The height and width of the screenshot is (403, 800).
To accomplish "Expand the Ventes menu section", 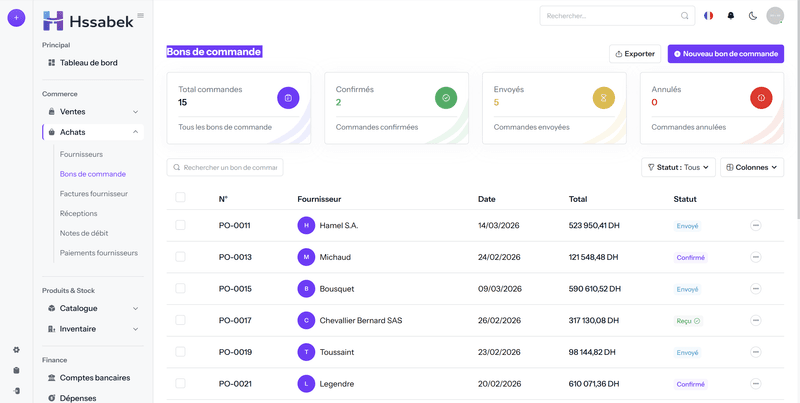I will pos(93,112).
